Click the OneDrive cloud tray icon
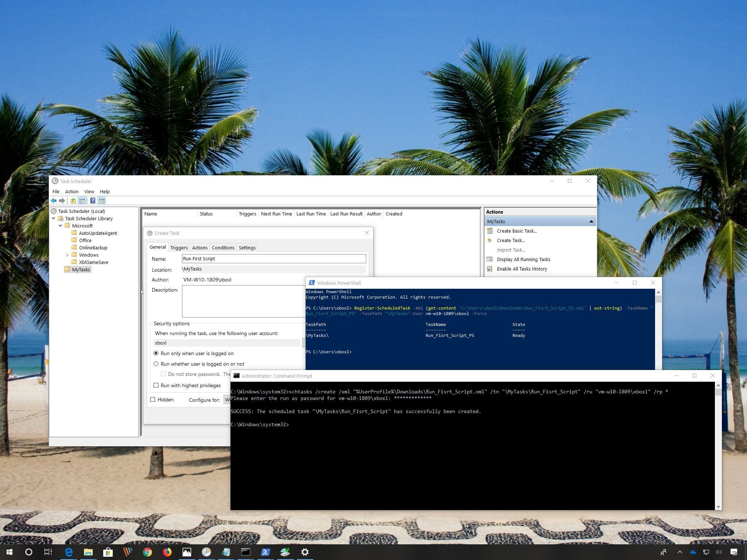The image size is (747, 560). 693,552
